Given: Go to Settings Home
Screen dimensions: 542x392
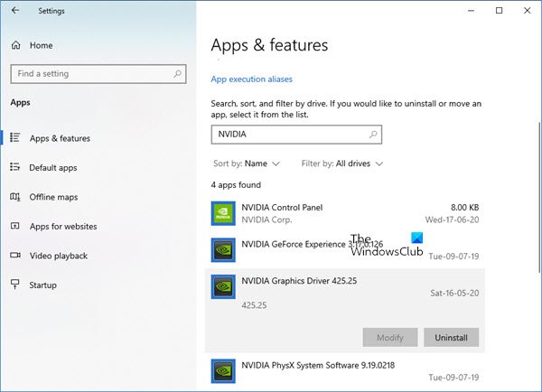Looking at the screenshot, I should coord(42,45).
